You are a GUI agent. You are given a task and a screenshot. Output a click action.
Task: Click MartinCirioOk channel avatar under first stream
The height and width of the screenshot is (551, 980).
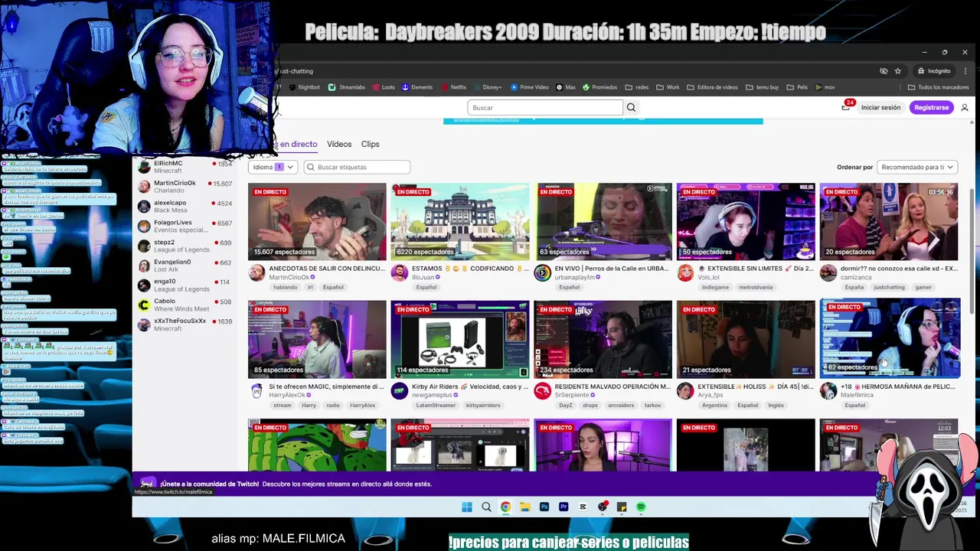click(256, 272)
